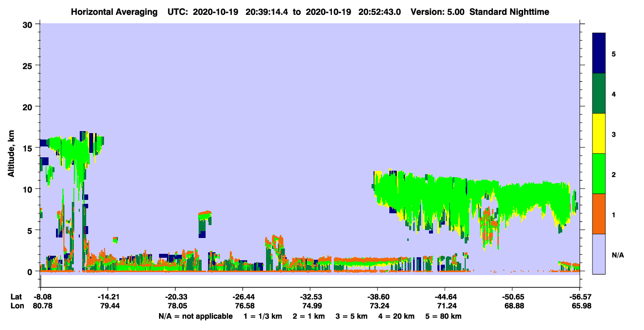Click the color bar label '5'
Screen dimensions: 644x330
pyautogui.click(x=614, y=53)
